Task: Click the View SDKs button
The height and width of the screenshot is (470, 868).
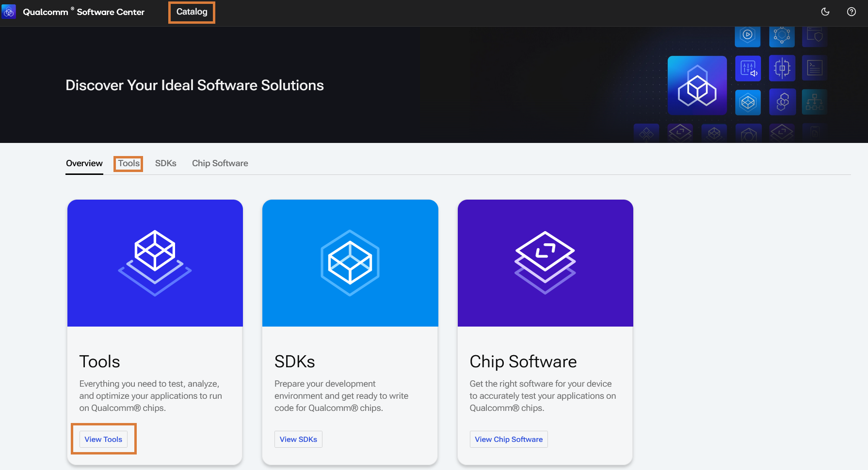Action: tap(298, 439)
